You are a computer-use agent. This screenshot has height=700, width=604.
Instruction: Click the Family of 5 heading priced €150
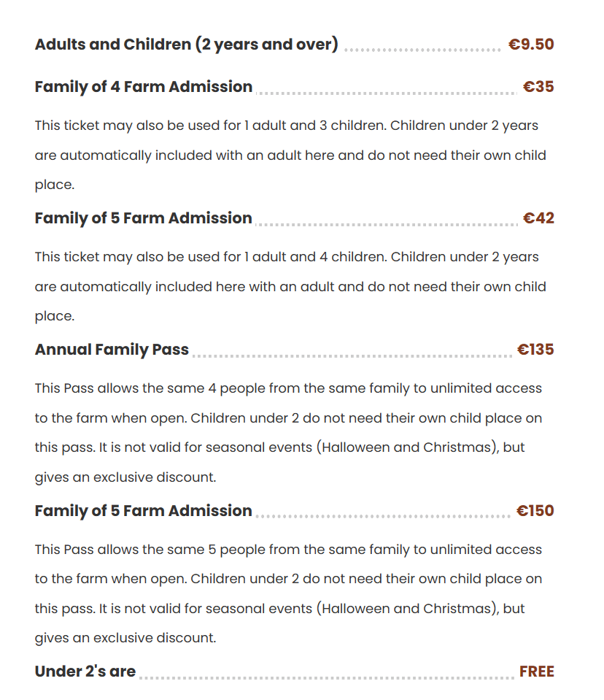[144, 511]
